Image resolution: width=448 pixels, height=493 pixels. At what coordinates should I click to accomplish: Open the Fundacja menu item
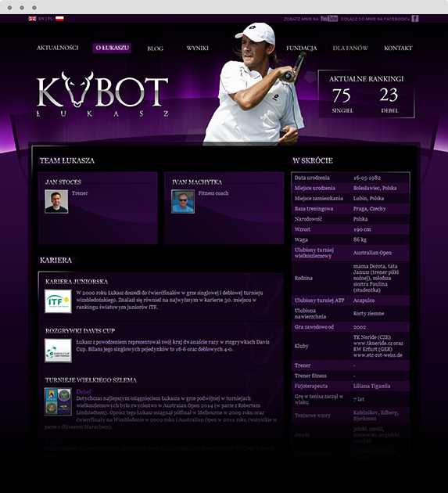pos(301,48)
